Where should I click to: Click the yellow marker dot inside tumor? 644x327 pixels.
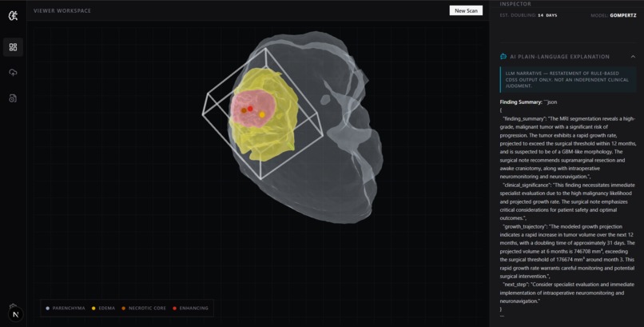pos(262,114)
